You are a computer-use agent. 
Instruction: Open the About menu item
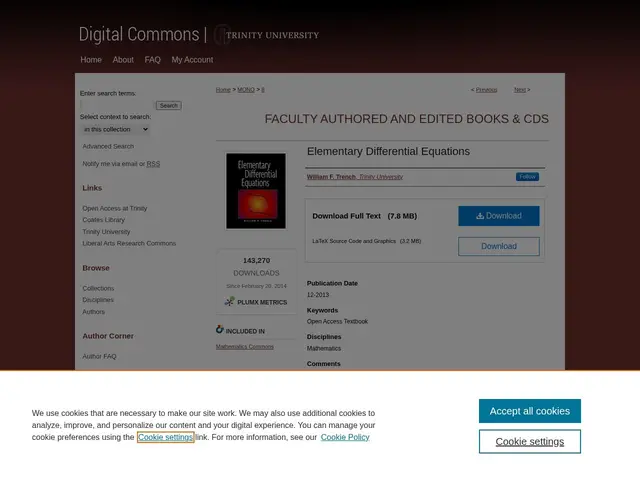pyautogui.click(x=123, y=60)
